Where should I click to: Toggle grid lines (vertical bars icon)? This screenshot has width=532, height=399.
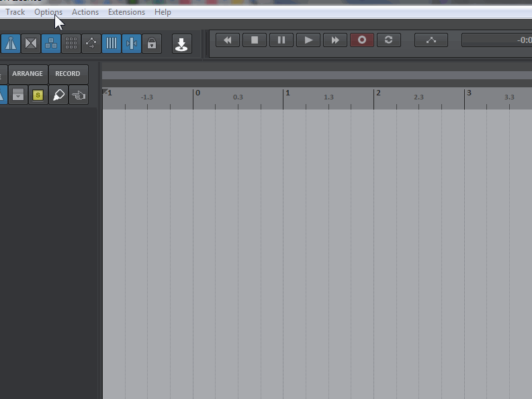pos(112,44)
